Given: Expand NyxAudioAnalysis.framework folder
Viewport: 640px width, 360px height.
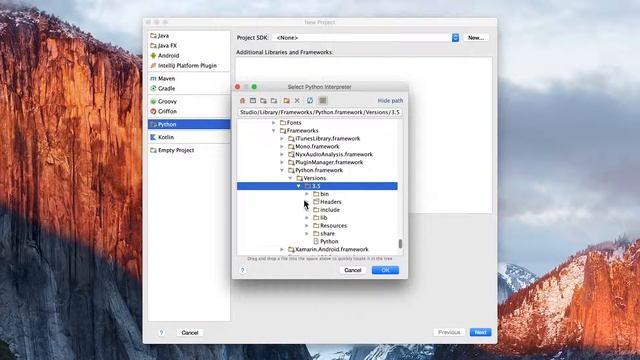Looking at the screenshot, I should pos(282,154).
